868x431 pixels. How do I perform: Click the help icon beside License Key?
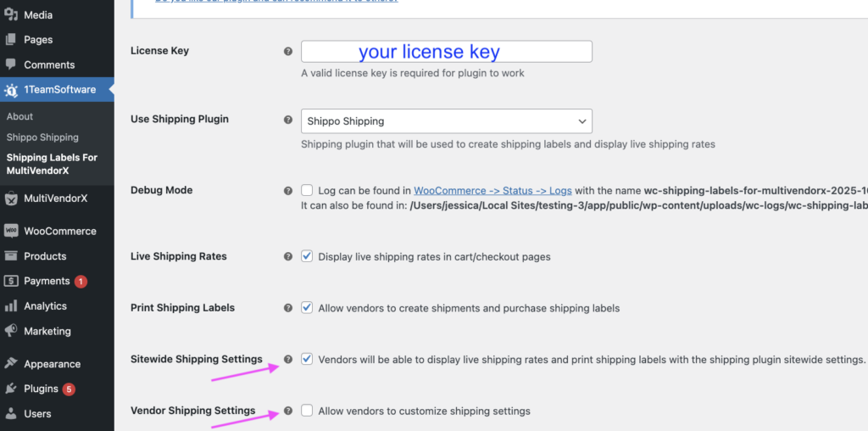288,52
